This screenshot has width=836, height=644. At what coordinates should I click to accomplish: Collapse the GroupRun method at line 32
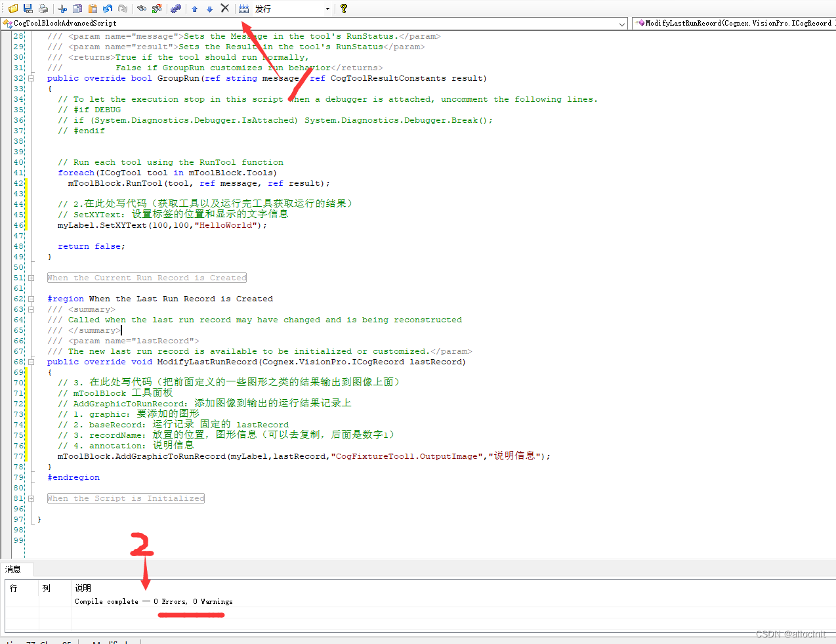(31, 78)
